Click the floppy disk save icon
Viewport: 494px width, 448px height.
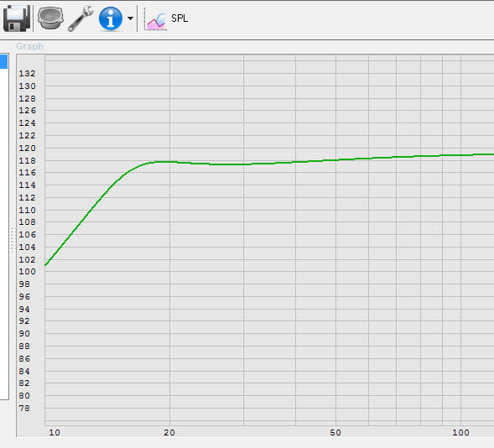click(17, 18)
